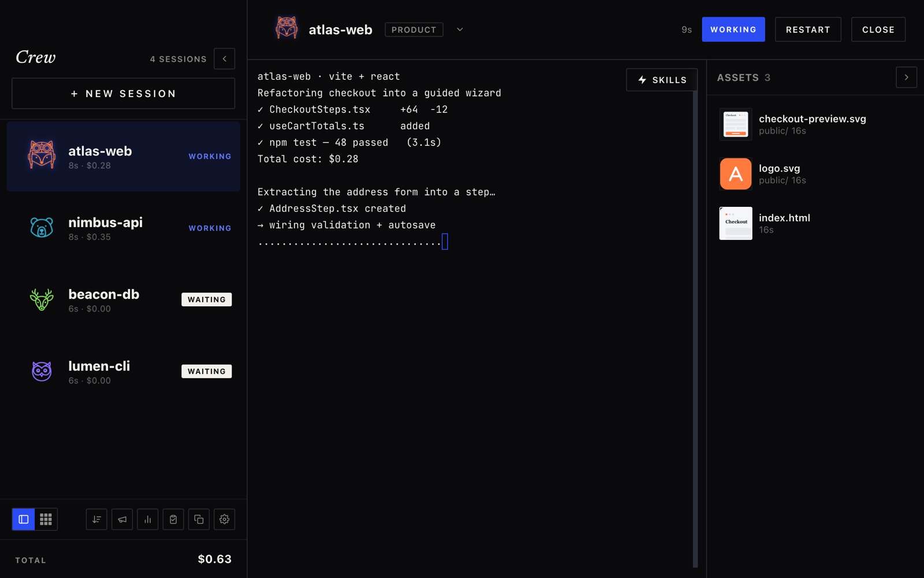Open the bar chart stats icon
This screenshot has height=578, width=924.
[148, 519]
